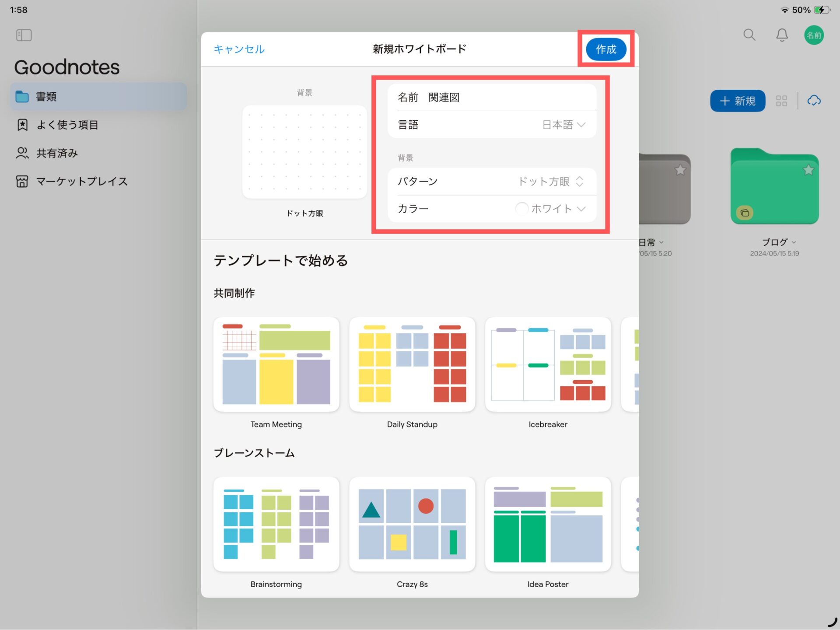The height and width of the screenshot is (630, 840).
Task: Expand the 言語 日本語 dropdown
Action: [563, 125]
